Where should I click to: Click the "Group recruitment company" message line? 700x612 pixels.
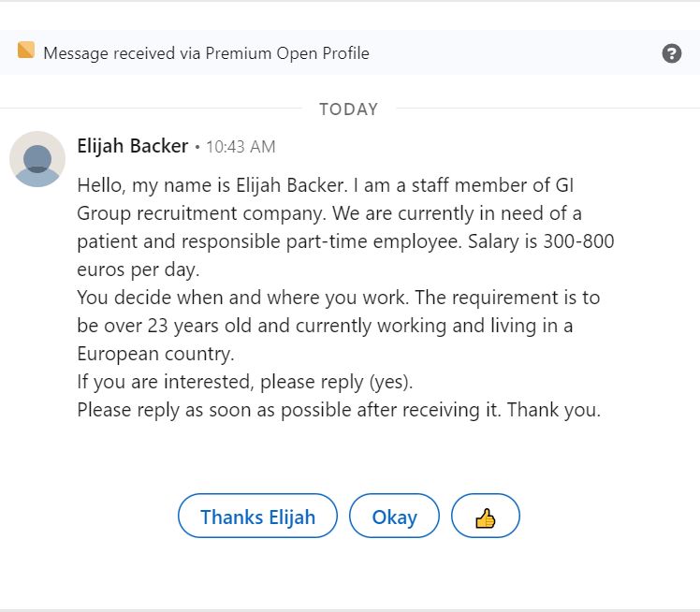click(x=329, y=213)
